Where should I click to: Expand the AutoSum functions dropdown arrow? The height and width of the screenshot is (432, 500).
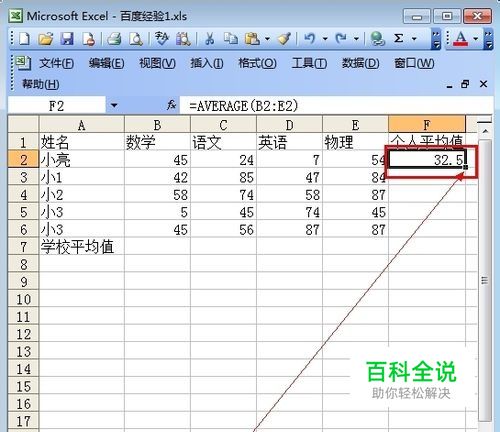pos(414,39)
